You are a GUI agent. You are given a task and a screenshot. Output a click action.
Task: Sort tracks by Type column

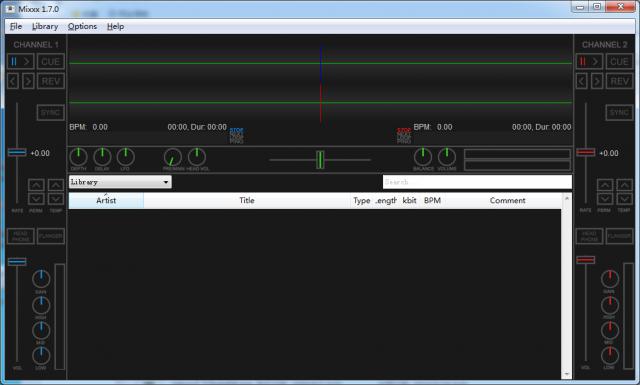tap(361, 200)
